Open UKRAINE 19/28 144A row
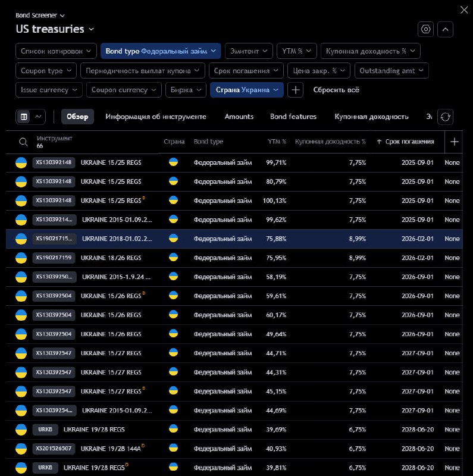 tap(234, 449)
